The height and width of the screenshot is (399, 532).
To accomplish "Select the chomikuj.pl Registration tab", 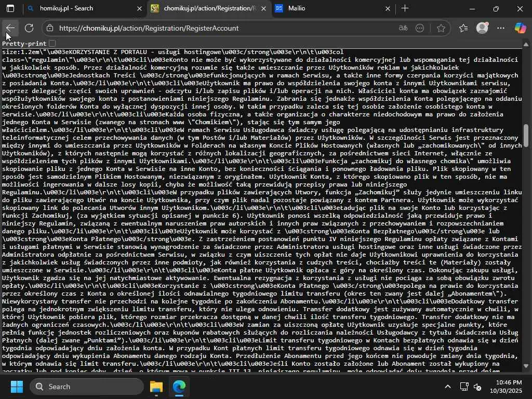I will (x=209, y=8).
